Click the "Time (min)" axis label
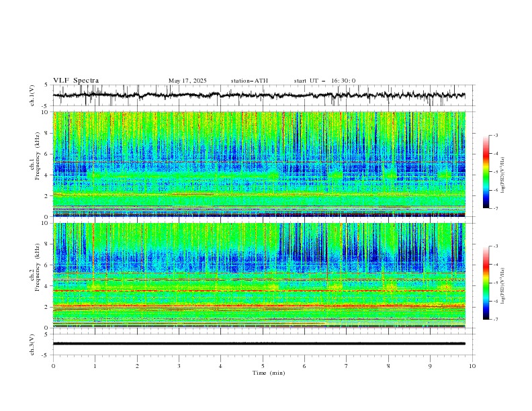The height and width of the screenshot is (411, 532). coord(269,373)
